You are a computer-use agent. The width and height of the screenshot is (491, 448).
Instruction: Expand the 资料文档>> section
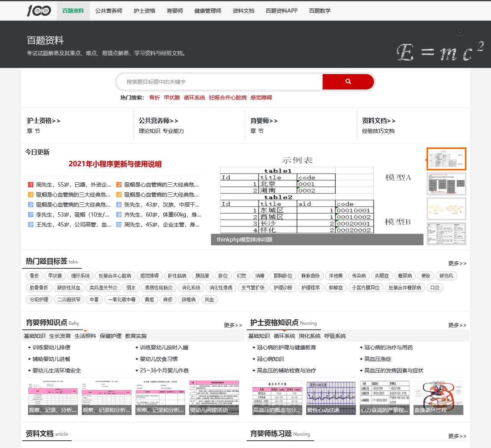click(379, 121)
